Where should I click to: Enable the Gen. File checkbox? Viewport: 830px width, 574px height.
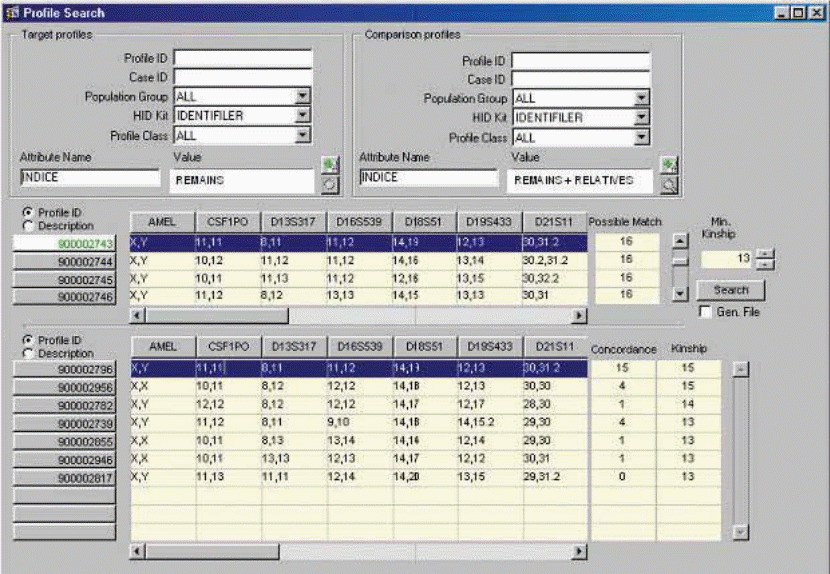pos(706,312)
